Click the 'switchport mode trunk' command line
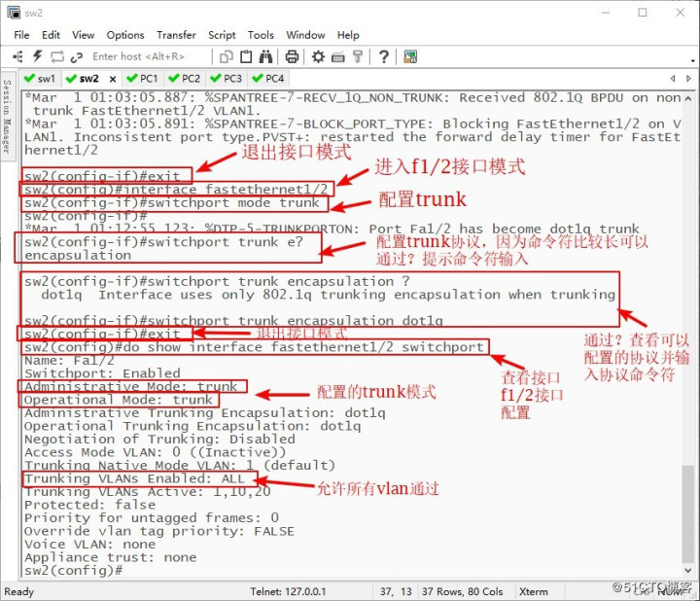The height and width of the screenshot is (601, 700). 172,202
